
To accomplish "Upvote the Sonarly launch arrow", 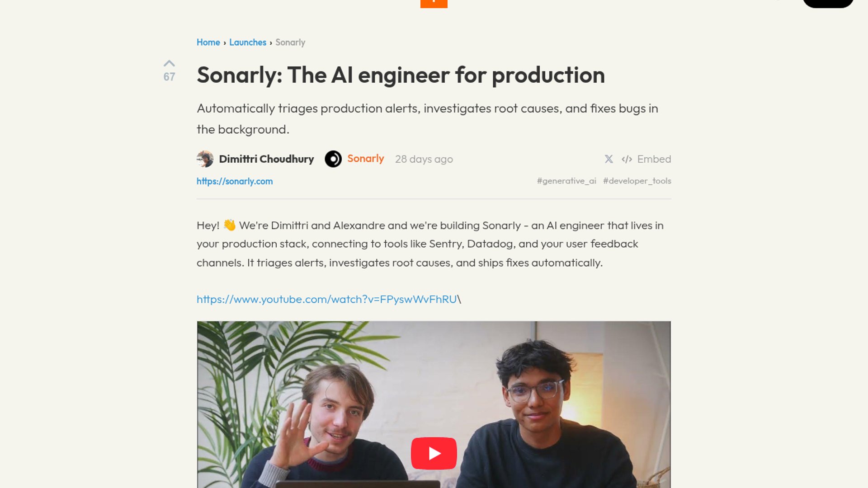I will (169, 63).
